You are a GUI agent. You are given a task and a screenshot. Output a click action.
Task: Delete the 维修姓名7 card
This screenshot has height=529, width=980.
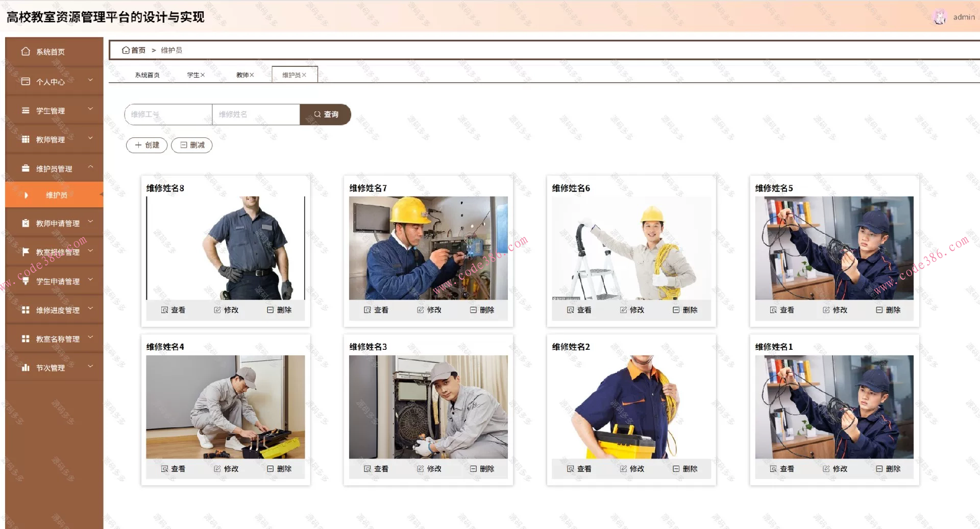(x=482, y=310)
